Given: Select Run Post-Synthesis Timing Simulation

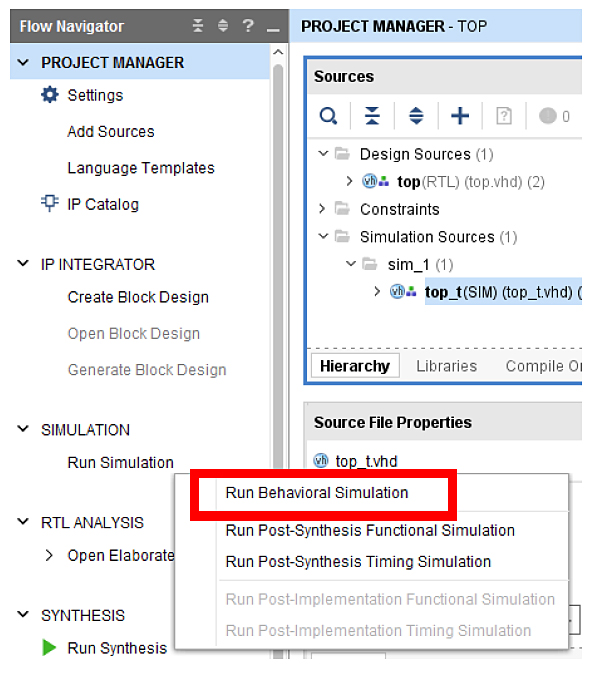Looking at the screenshot, I should [358, 562].
